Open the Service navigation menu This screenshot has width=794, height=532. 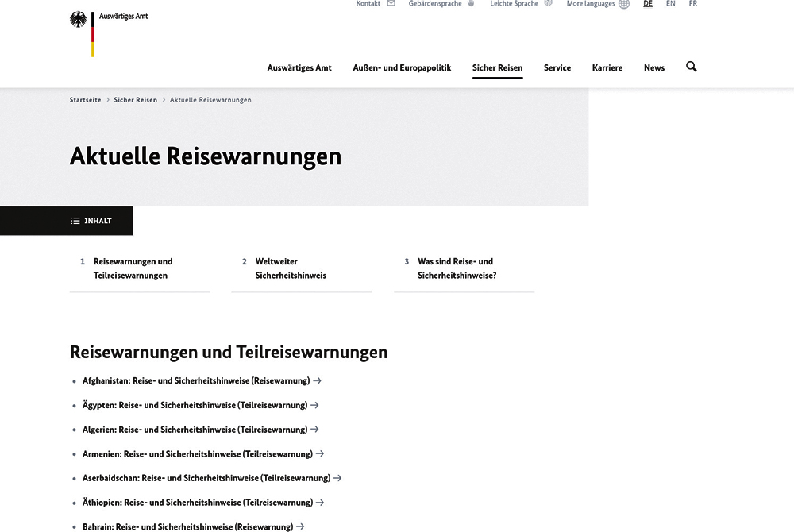point(557,68)
